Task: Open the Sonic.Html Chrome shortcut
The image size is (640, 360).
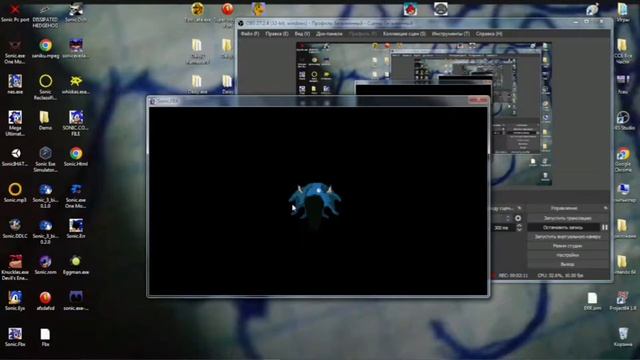Action: click(76, 153)
